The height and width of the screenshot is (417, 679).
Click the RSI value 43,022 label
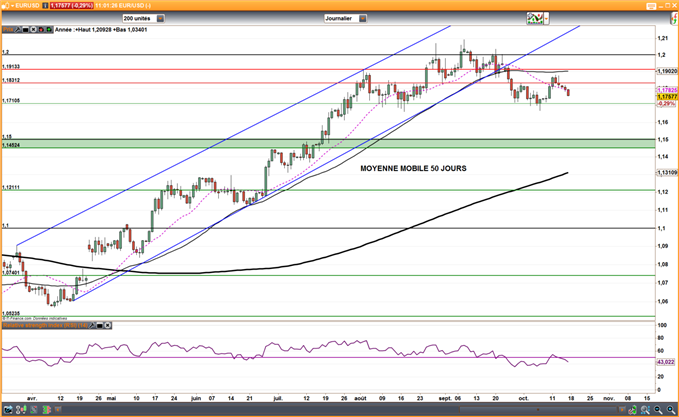point(666,362)
